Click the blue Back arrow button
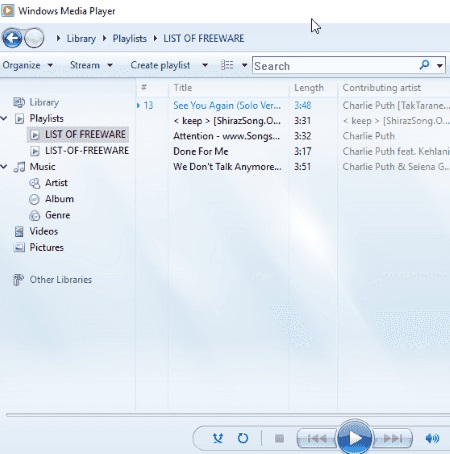 (x=12, y=38)
